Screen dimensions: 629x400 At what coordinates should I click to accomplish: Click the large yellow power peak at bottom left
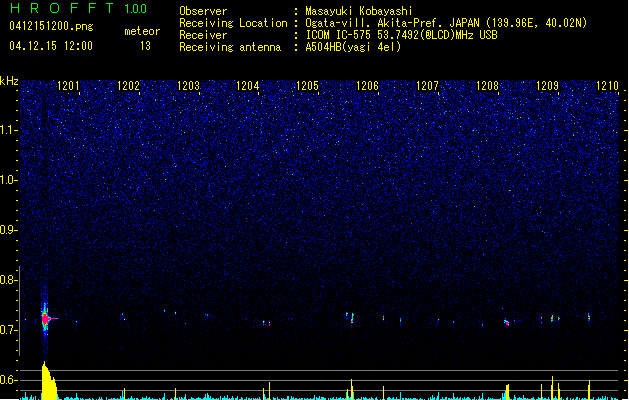pos(49,381)
